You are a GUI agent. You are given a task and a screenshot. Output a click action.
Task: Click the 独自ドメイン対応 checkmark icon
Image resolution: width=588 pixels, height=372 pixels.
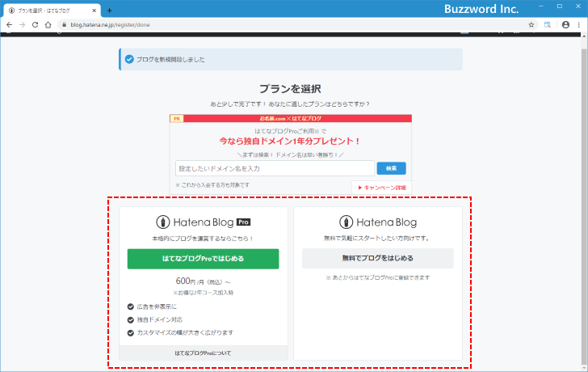[131, 319]
